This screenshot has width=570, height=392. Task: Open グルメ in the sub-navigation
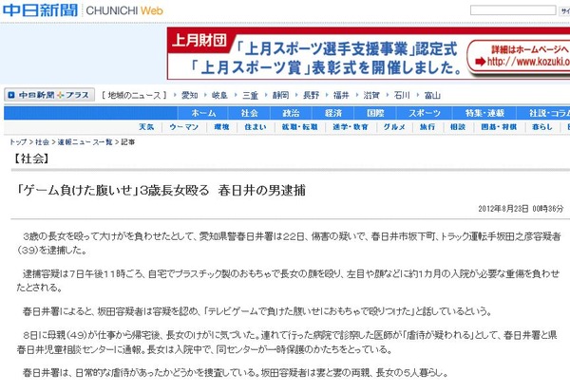394,127
